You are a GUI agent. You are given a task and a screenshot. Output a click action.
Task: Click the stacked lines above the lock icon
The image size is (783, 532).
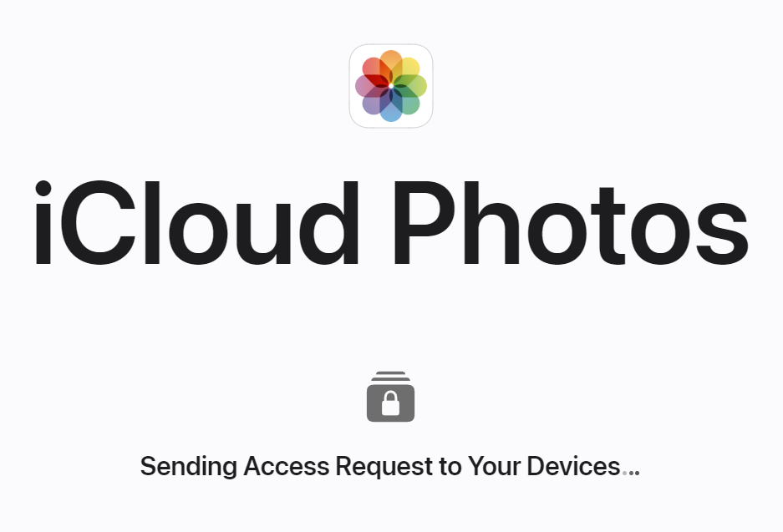tap(390, 377)
